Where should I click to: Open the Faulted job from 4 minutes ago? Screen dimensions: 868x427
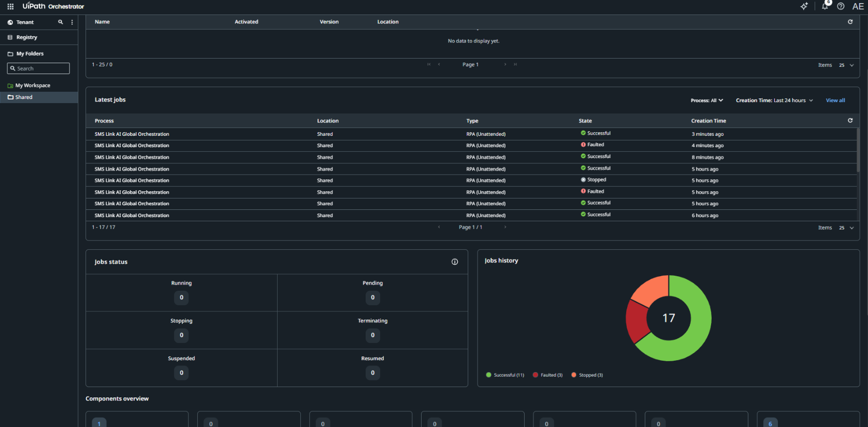coord(471,146)
